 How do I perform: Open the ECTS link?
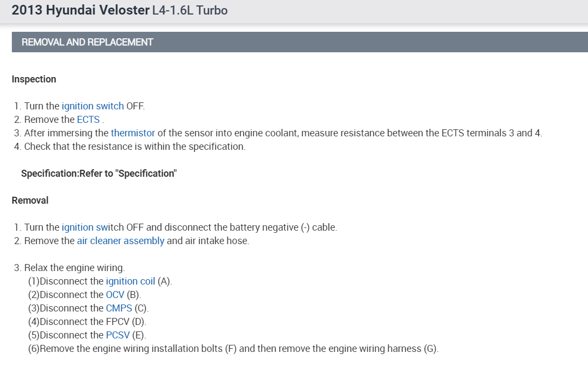point(88,120)
